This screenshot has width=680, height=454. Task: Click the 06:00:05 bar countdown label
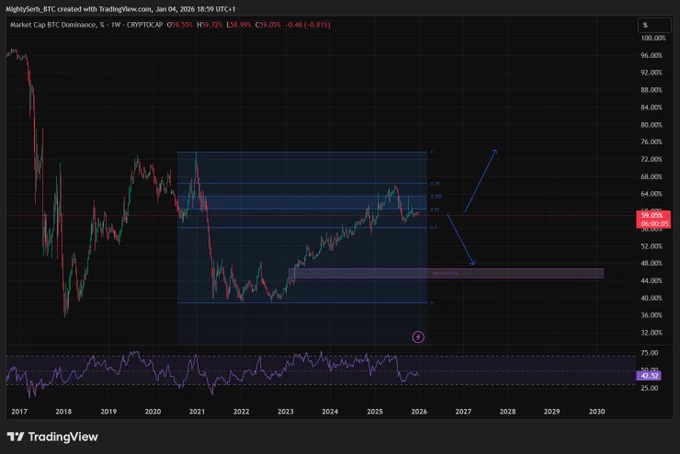[x=654, y=224]
